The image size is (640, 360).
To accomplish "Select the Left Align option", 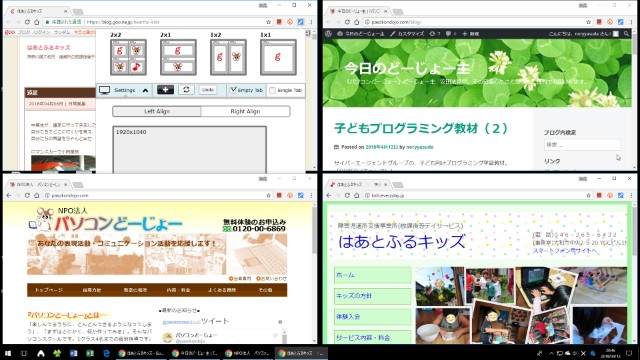I will point(157,111).
